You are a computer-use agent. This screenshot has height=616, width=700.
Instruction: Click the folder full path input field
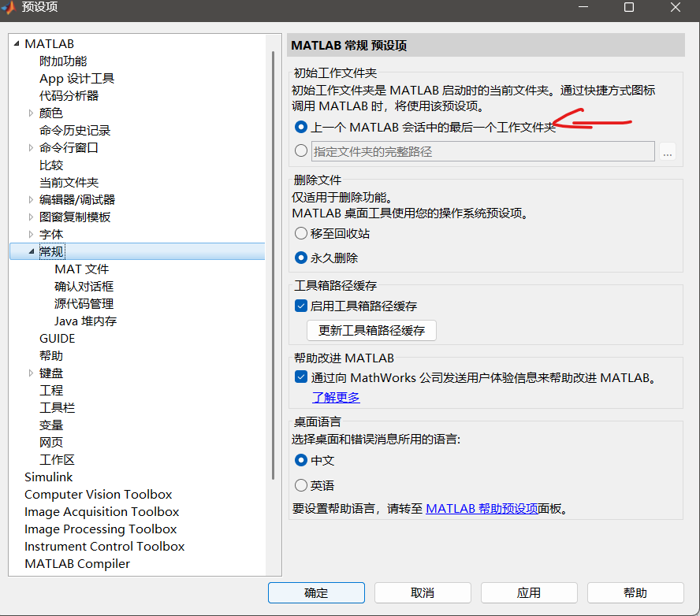tap(483, 152)
